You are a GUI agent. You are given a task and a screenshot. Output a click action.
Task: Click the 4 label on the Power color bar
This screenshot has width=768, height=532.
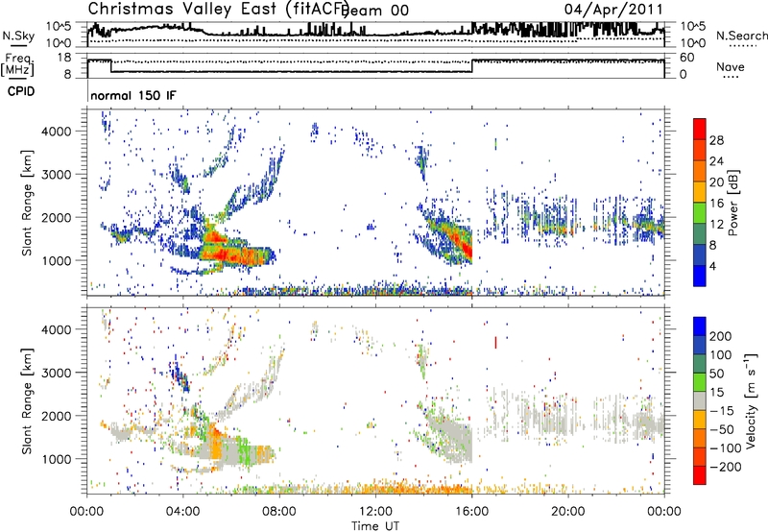(712, 266)
